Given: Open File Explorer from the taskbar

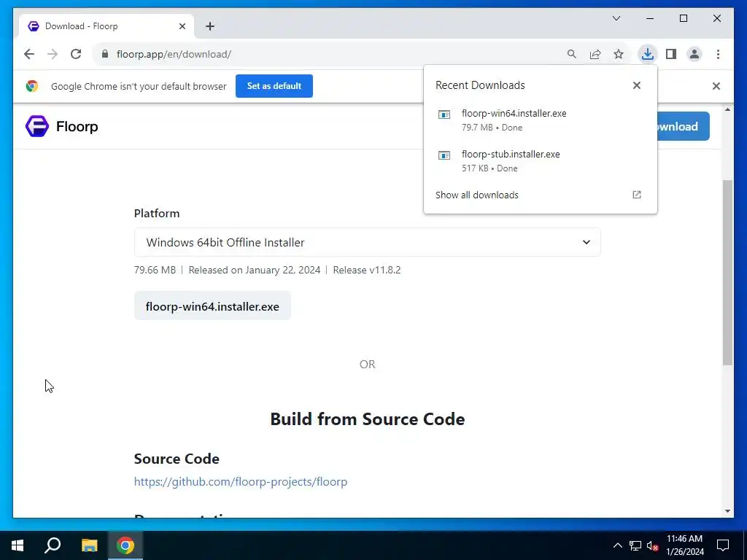Looking at the screenshot, I should point(89,545).
